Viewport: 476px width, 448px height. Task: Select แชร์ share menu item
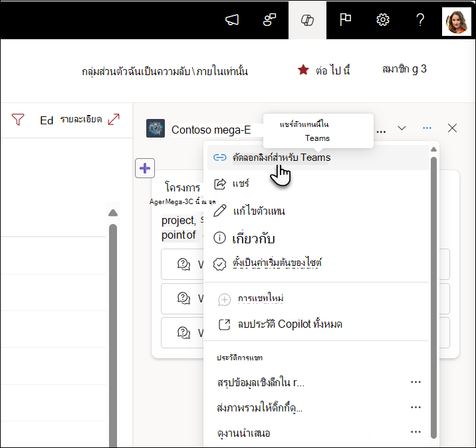(x=318, y=183)
